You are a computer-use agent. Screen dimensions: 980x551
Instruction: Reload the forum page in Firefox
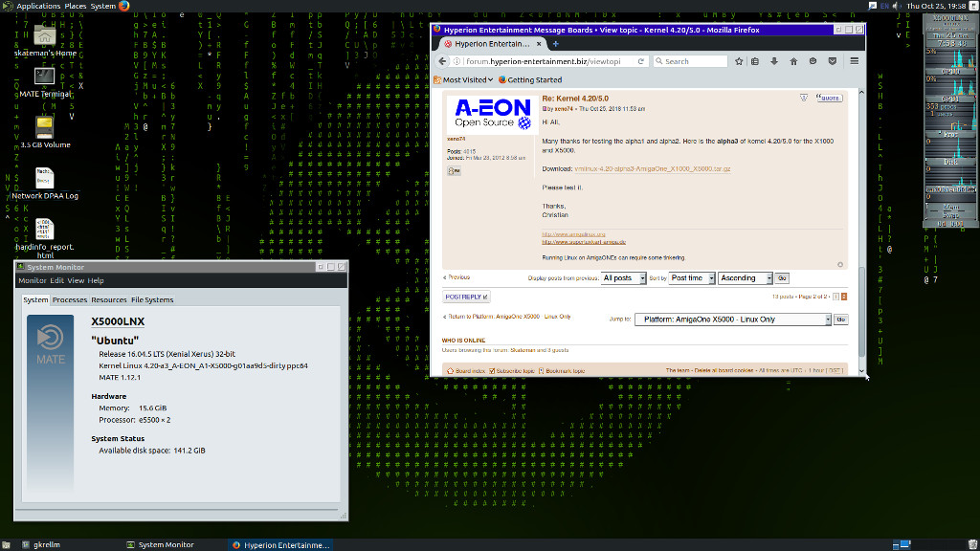tap(640, 61)
